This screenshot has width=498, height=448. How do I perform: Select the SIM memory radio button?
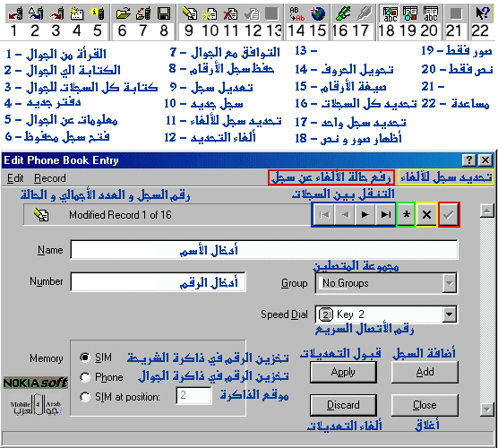pos(85,358)
